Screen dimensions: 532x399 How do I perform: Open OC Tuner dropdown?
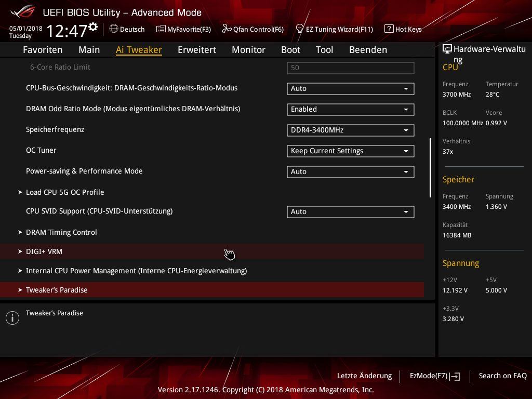[x=351, y=151]
